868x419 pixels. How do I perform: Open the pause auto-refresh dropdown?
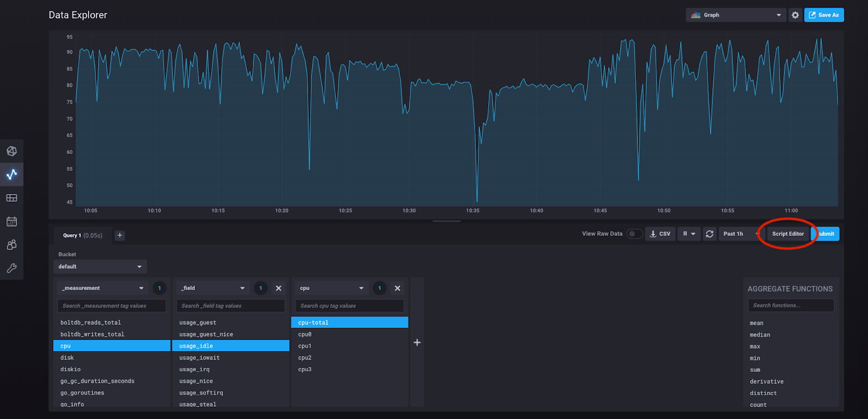click(x=689, y=234)
